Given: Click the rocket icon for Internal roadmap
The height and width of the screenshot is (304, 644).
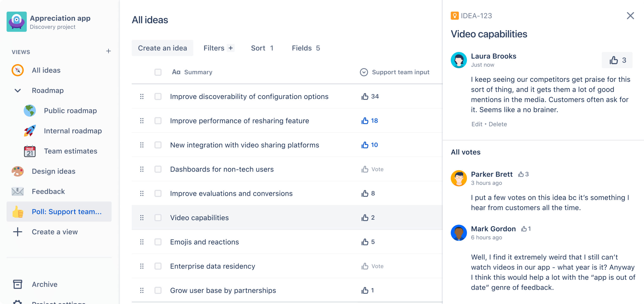Looking at the screenshot, I should [30, 131].
